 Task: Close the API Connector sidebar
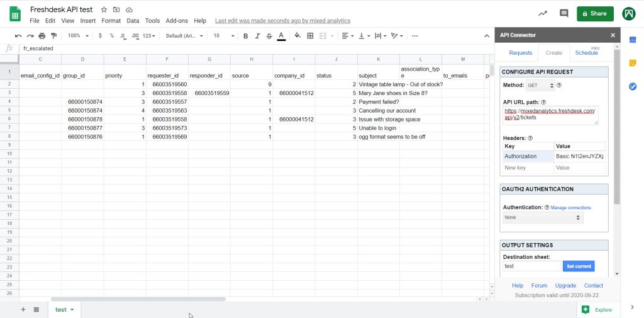(x=613, y=35)
